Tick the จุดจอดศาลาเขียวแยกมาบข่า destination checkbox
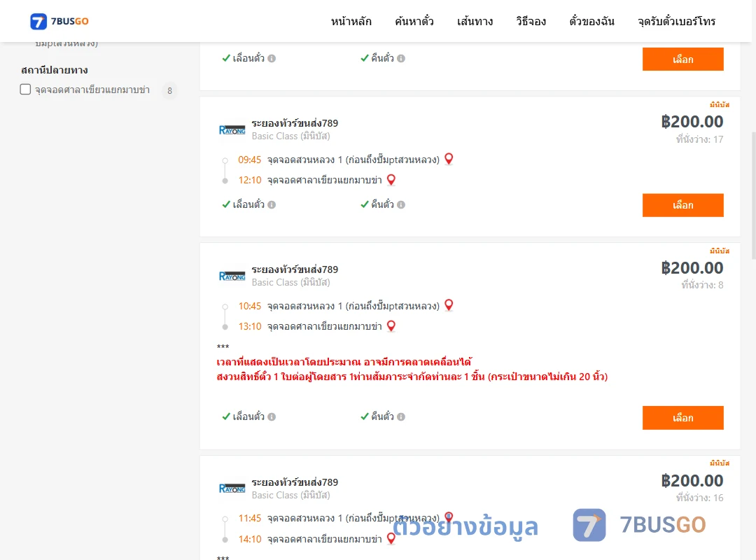This screenshot has width=756, height=560. pyautogui.click(x=26, y=89)
